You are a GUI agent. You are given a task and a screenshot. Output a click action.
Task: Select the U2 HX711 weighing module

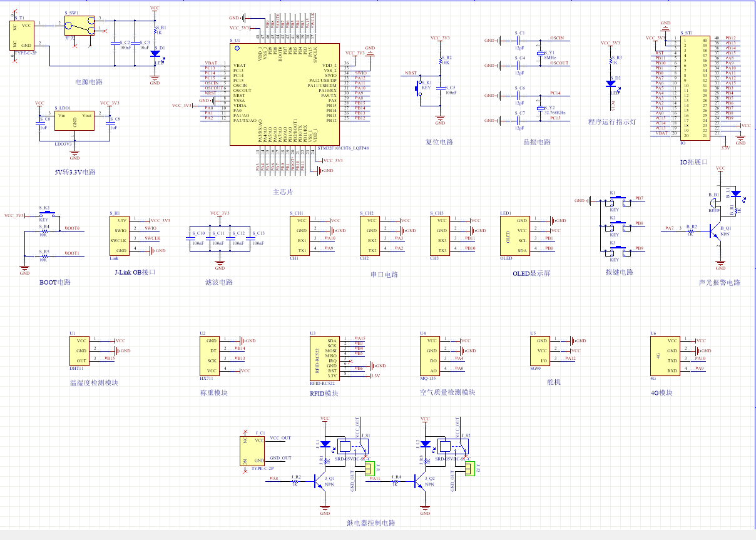[x=210, y=356]
